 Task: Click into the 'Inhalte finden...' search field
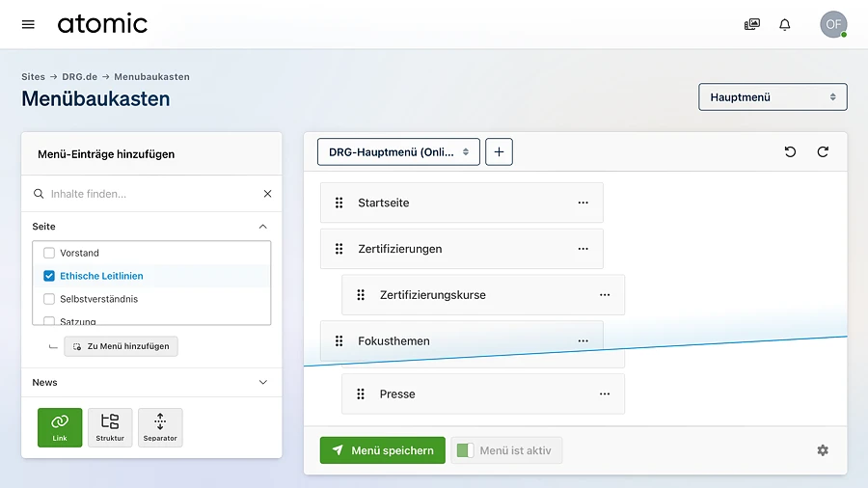click(149, 194)
